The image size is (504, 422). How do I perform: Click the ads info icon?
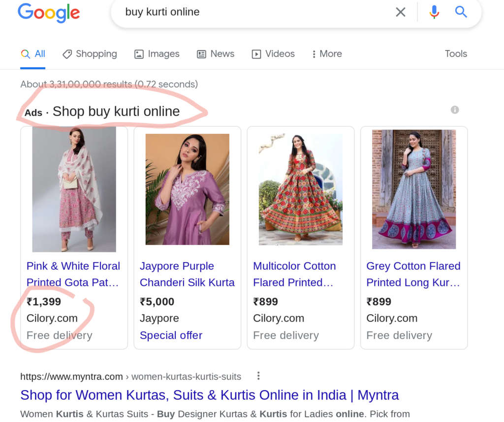pos(455,110)
